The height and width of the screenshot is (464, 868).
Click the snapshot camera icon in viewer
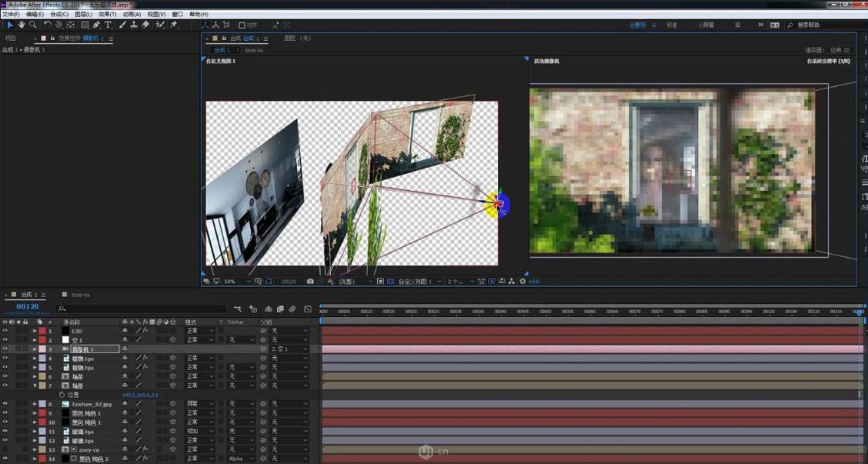[x=310, y=282]
